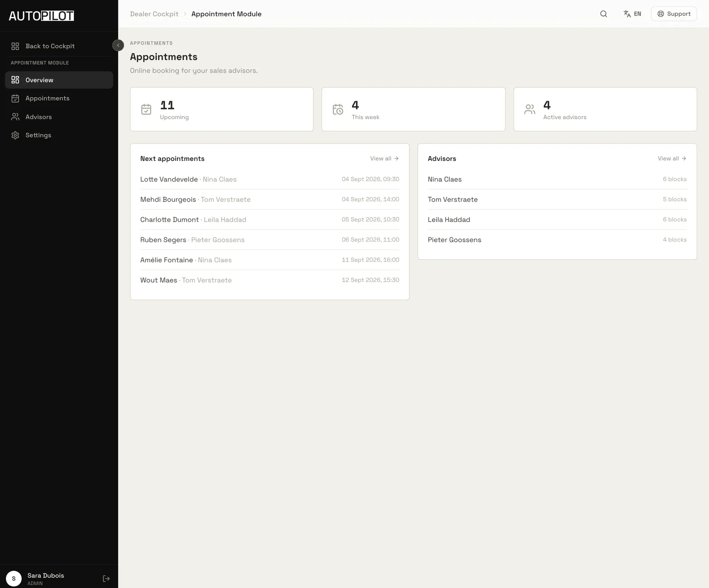Click the This week calendar-clock icon
This screenshot has width=709, height=588.
(x=338, y=109)
